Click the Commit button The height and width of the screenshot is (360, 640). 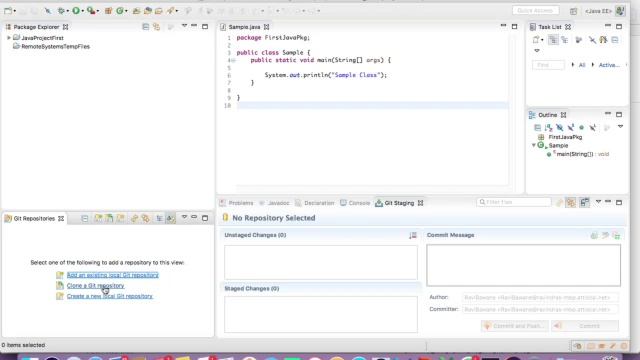(x=585, y=326)
